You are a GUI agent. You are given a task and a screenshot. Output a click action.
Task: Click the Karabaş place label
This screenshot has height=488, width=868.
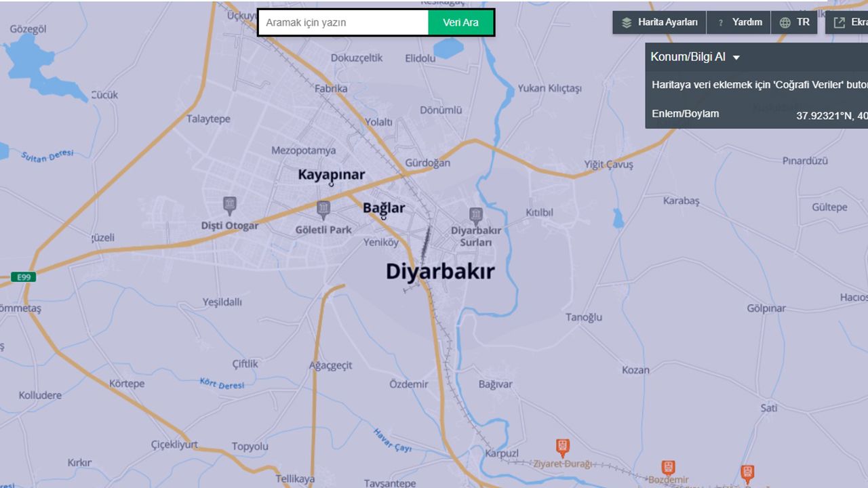pos(681,201)
